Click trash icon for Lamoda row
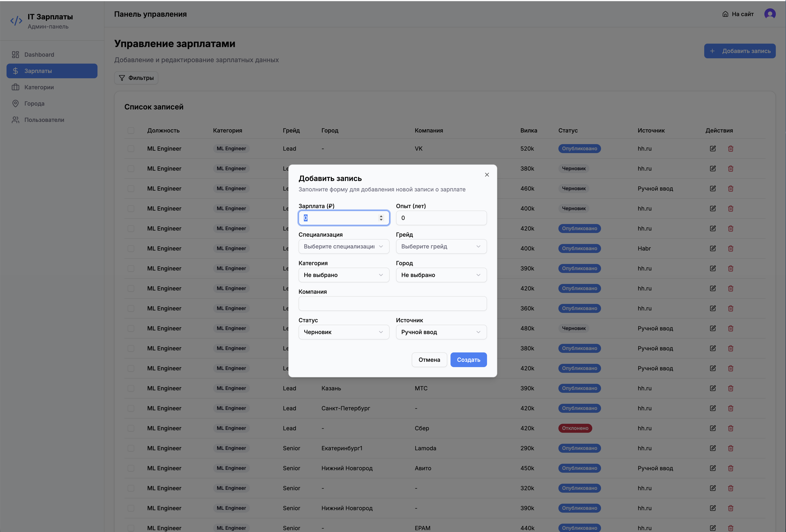Image resolution: width=786 pixels, height=532 pixels. point(731,448)
